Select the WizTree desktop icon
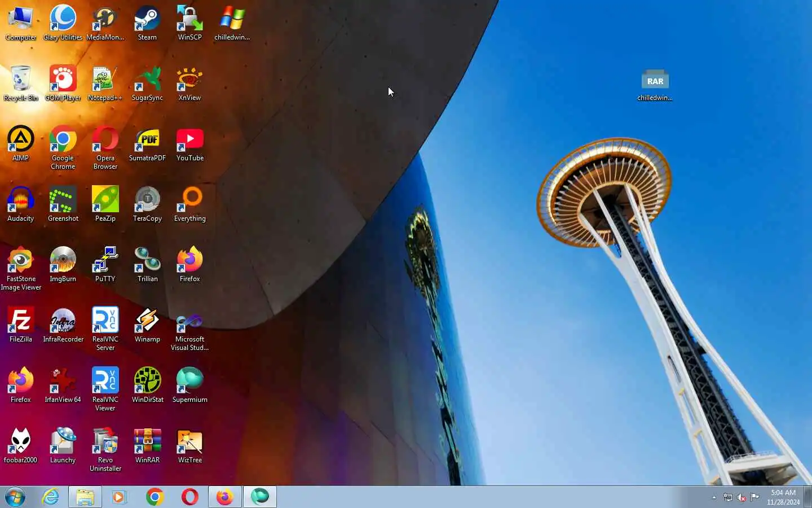Viewport: 812px width, 508px height. (189, 445)
